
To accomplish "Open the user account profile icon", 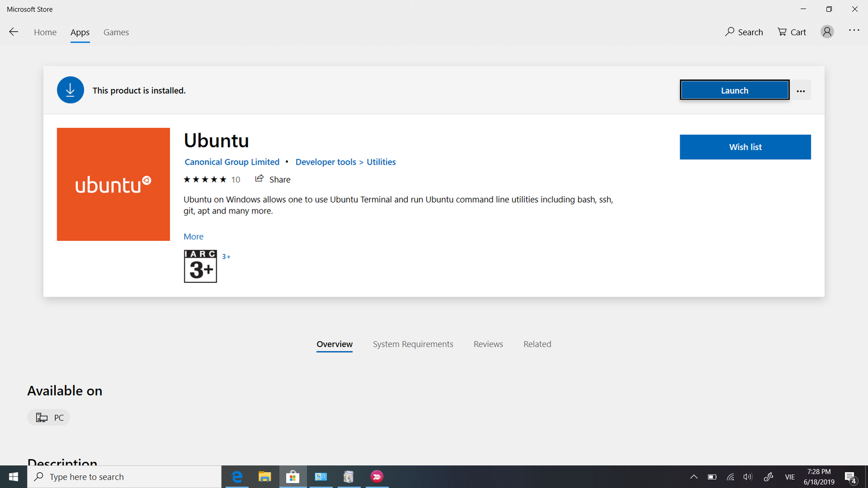I will (827, 32).
